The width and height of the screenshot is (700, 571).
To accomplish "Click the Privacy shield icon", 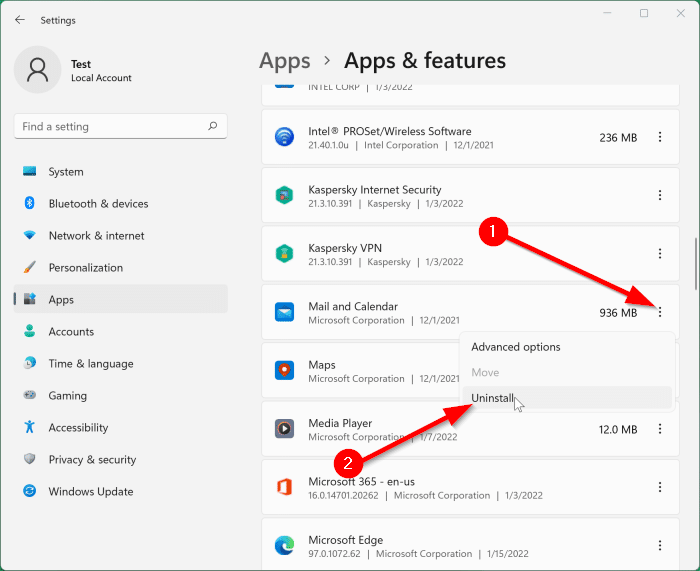I will click(29, 459).
